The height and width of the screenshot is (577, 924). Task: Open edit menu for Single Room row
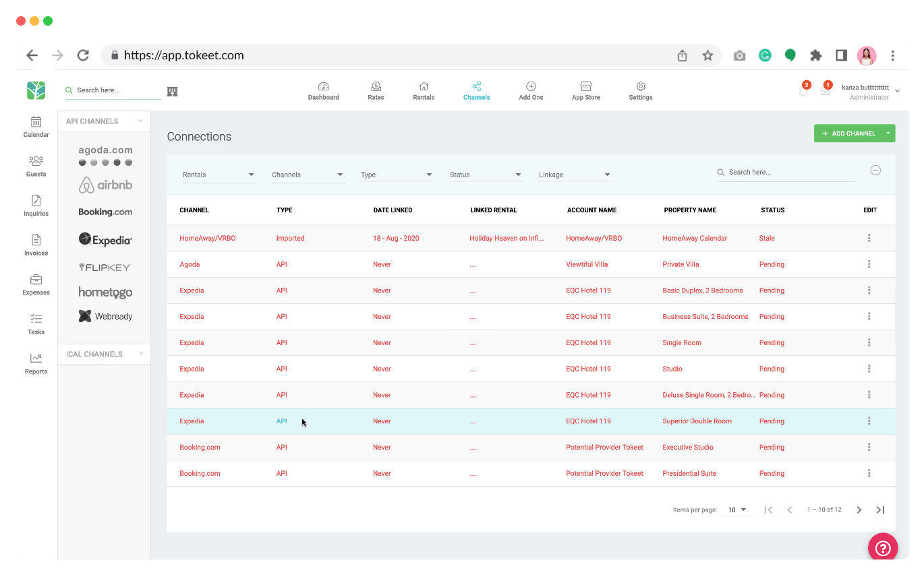click(869, 342)
